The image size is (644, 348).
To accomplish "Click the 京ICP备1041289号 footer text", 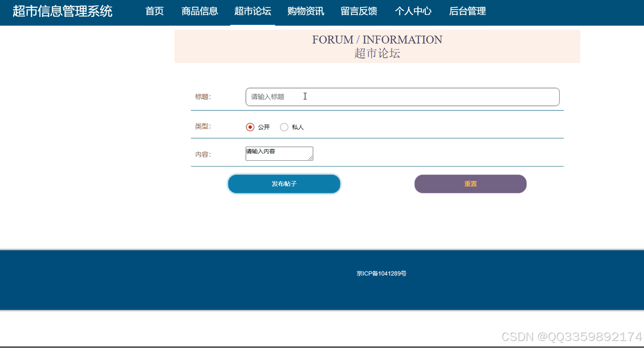I will (x=382, y=274).
